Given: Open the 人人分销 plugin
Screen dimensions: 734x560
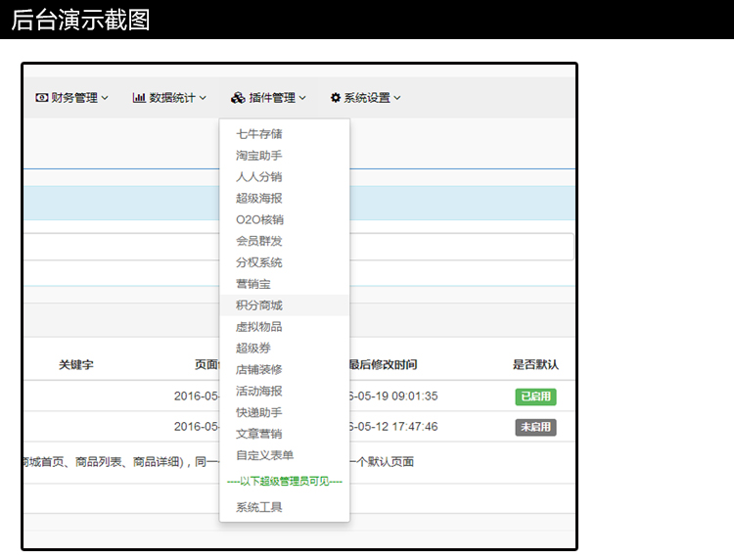Looking at the screenshot, I should click(285, 177).
